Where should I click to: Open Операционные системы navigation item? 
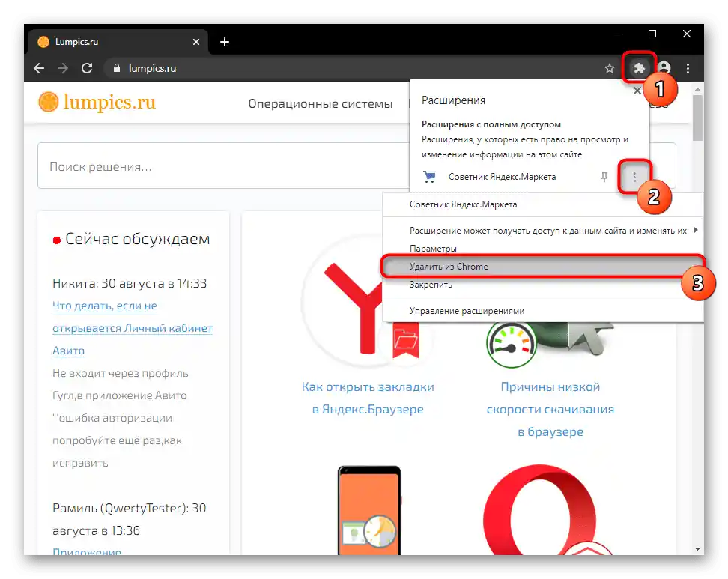pyautogui.click(x=321, y=103)
